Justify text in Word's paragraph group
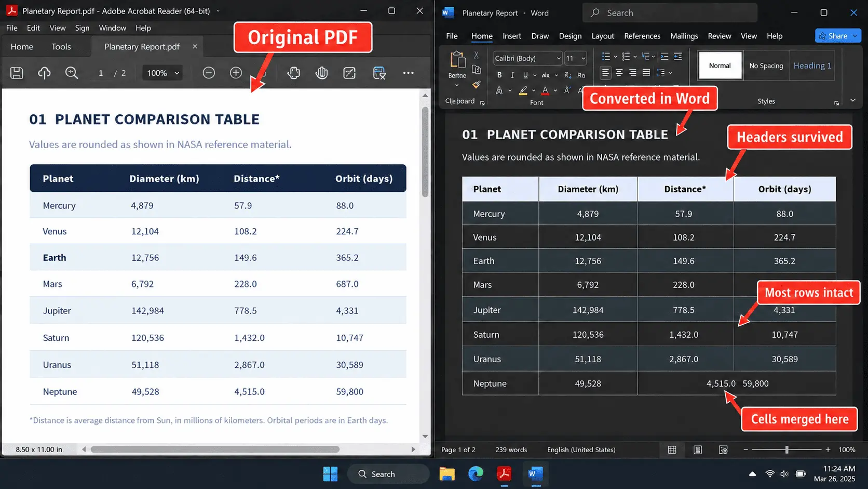 pyautogui.click(x=646, y=73)
